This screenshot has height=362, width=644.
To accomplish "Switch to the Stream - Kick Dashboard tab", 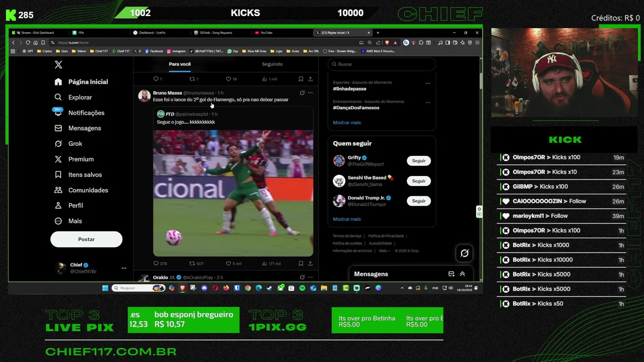I will tap(38, 33).
